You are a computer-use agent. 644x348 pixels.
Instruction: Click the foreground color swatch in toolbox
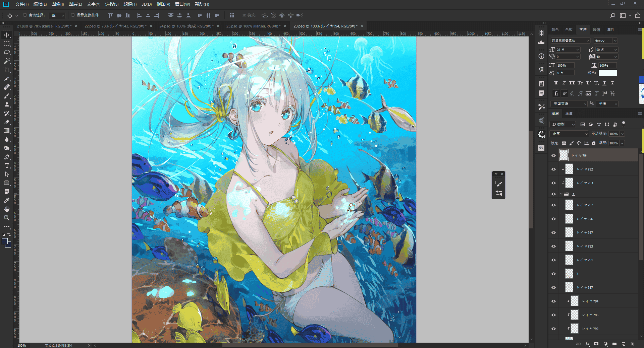(5, 241)
